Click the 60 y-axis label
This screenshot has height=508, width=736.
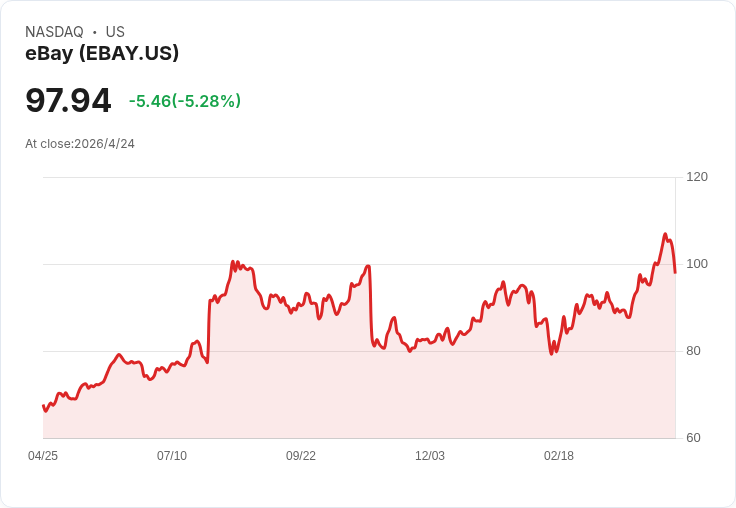point(693,438)
